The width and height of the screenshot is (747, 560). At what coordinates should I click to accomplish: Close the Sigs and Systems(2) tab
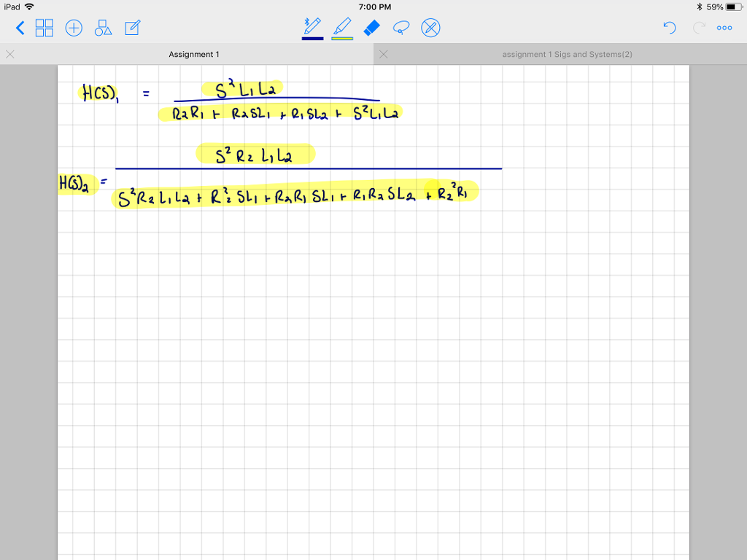(x=383, y=53)
